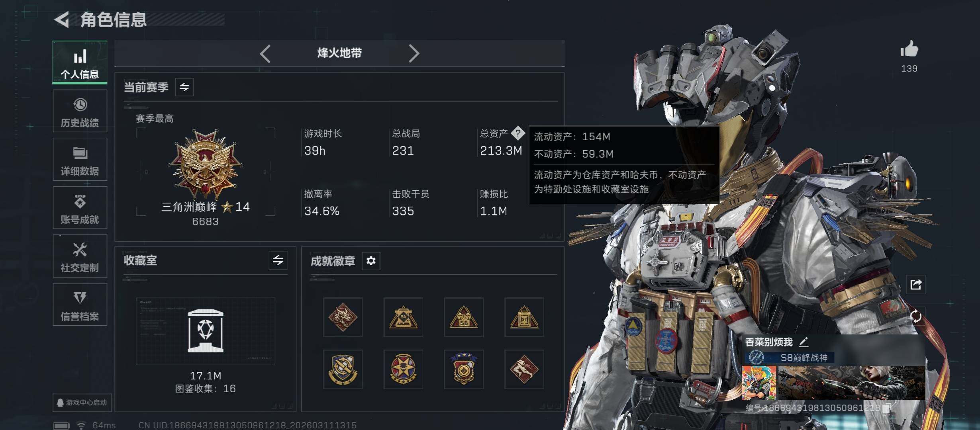Select the 账号成就 sidebar tab
The image size is (980, 430).
(80, 208)
